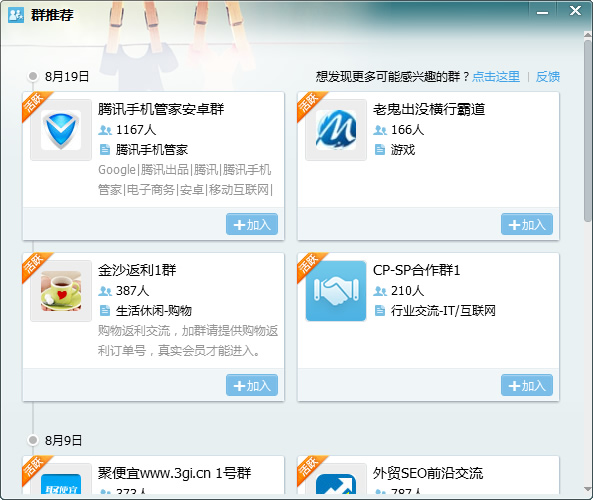Click member count icon beside 1167人
The width and height of the screenshot is (593, 500).
[105, 130]
